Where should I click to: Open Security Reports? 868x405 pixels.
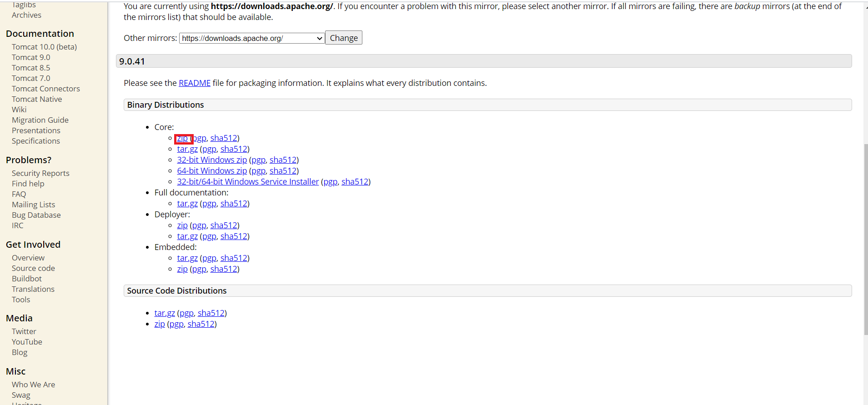[x=40, y=173]
